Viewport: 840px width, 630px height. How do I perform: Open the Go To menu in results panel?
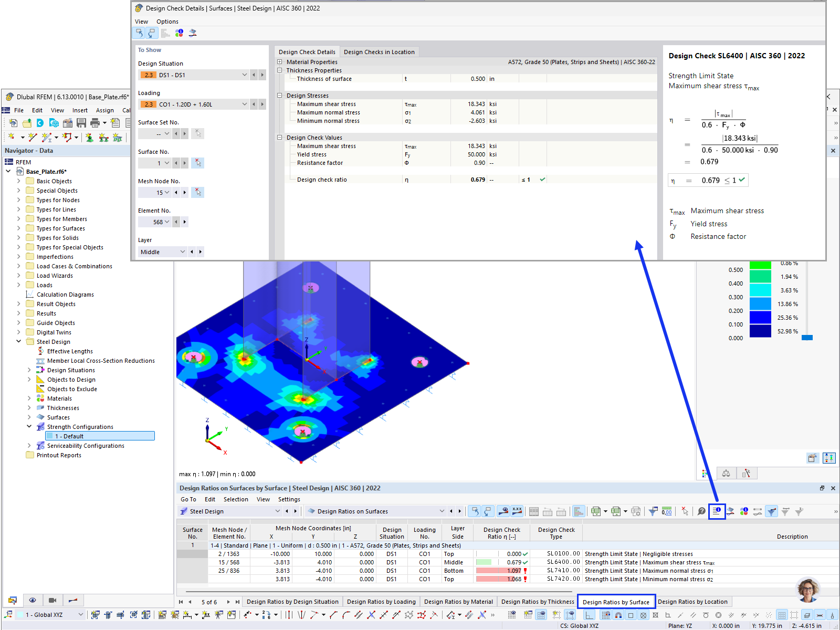188,499
